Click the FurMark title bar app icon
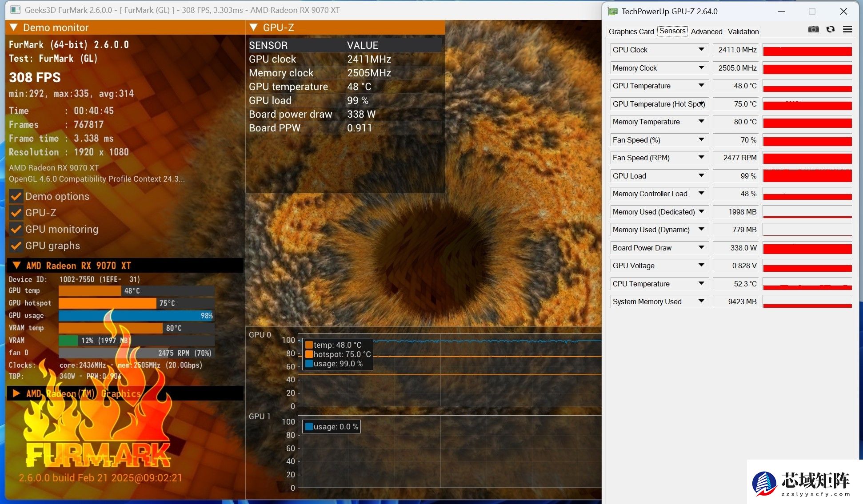This screenshot has height=504, width=863. pyautogui.click(x=15, y=10)
